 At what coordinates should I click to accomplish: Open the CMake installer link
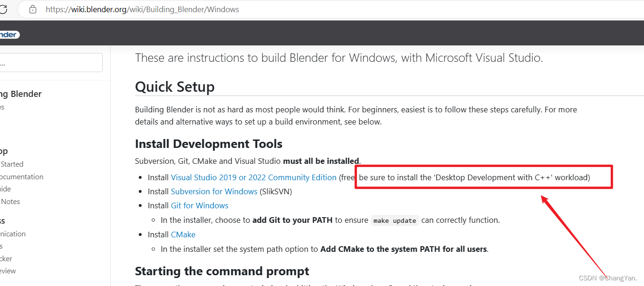tap(183, 235)
